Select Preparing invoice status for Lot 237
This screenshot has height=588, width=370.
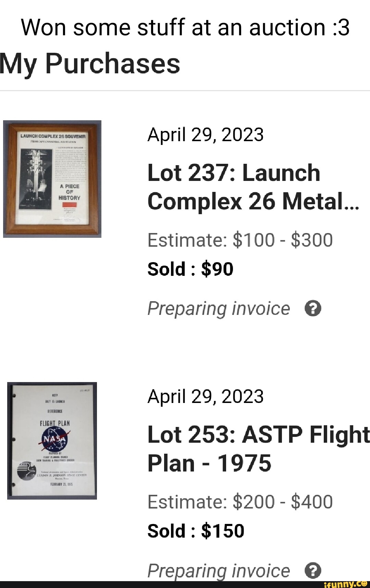(219, 308)
